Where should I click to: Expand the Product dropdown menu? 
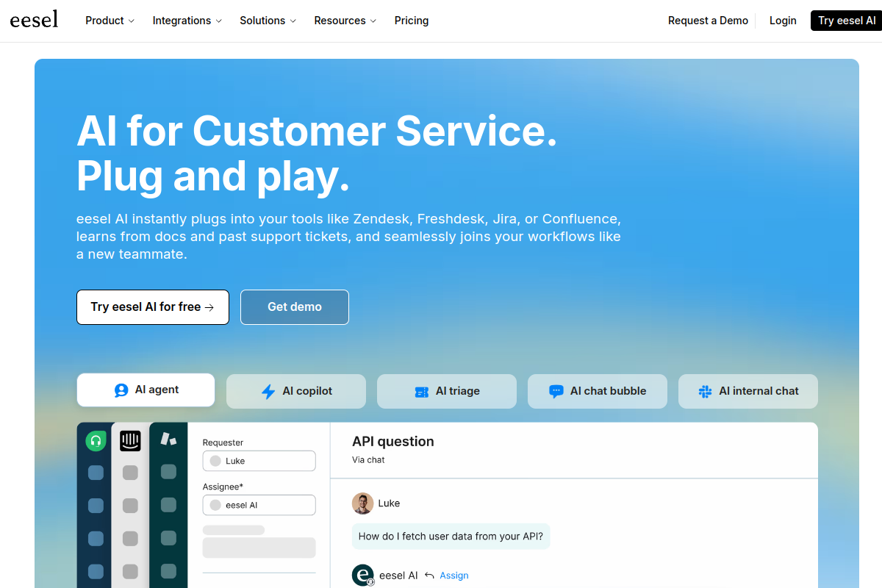click(110, 21)
